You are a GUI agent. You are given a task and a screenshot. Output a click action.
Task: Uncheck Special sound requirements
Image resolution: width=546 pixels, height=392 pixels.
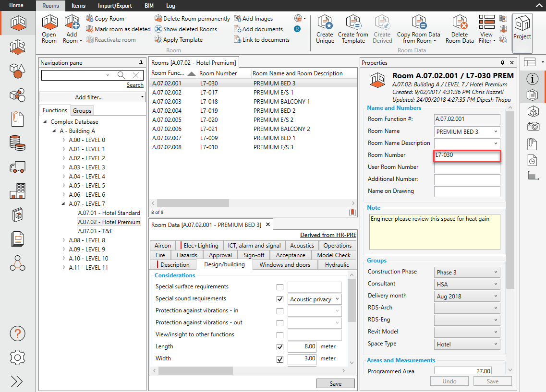(280, 299)
